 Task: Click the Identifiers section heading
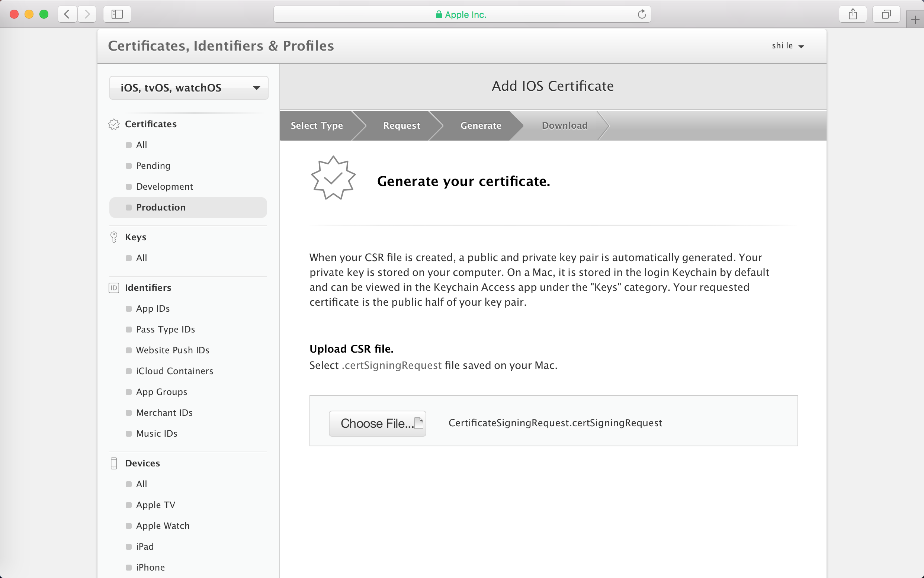(148, 288)
